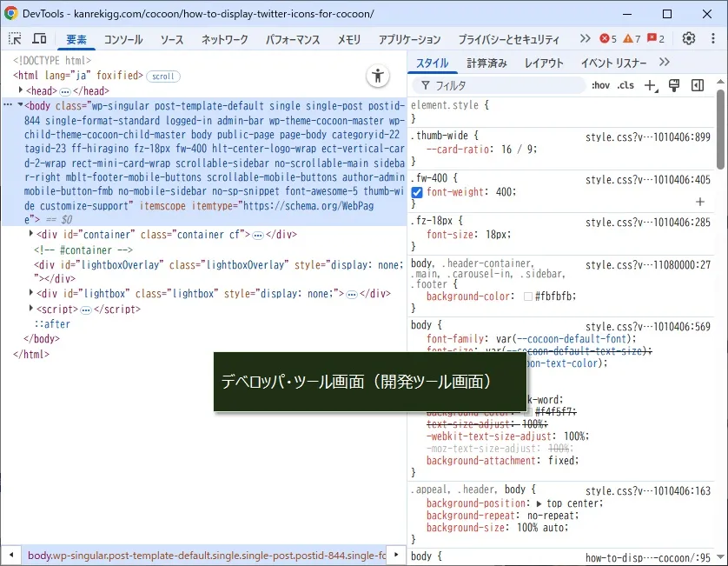Open the 計算済み tab in the sidebar
Image resolution: width=728 pixels, height=566 pixels.
[x=486, y=63]
